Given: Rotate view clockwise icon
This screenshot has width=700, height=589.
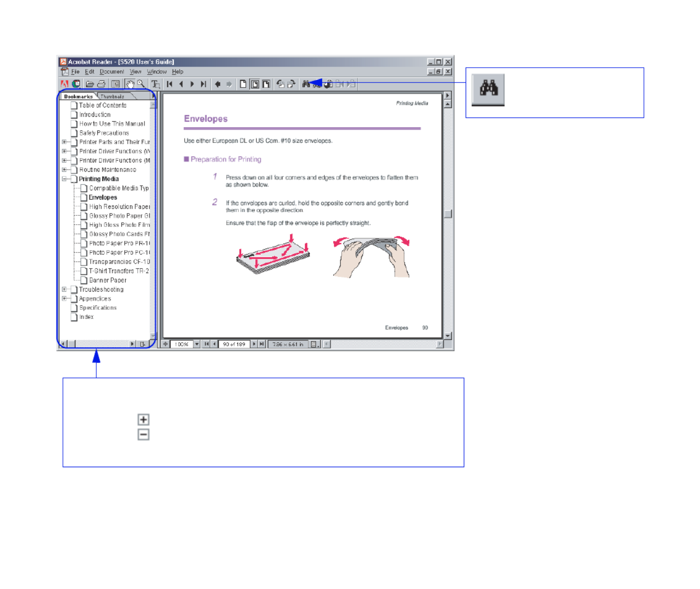Looking at the screenshot, I should tap(292, 84).
